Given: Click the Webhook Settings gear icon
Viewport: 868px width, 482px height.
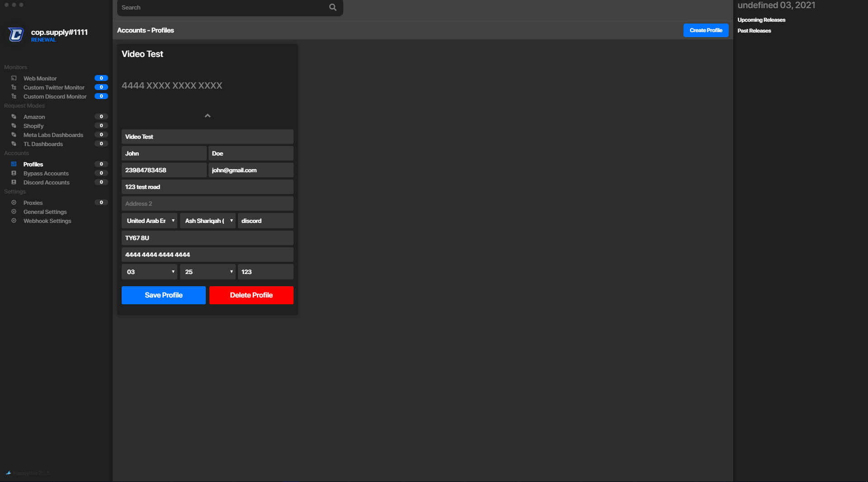Looking at the screenshot, I should click(x=14, y=221).
